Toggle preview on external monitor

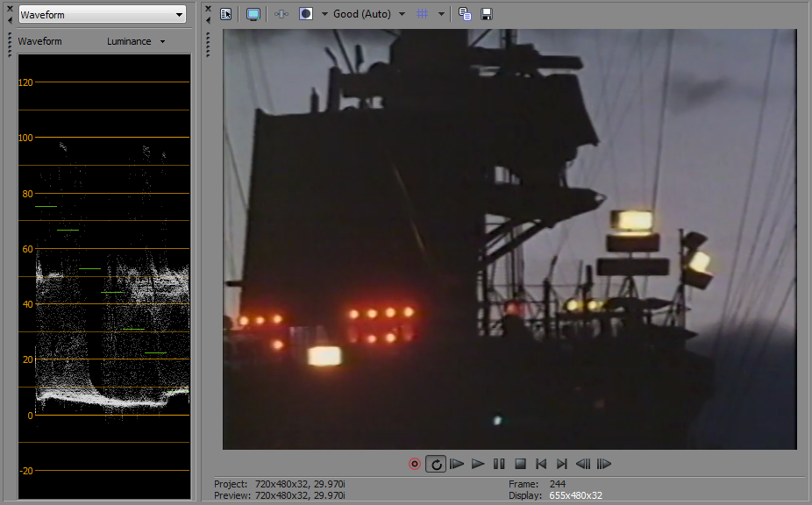coord(253,14)
